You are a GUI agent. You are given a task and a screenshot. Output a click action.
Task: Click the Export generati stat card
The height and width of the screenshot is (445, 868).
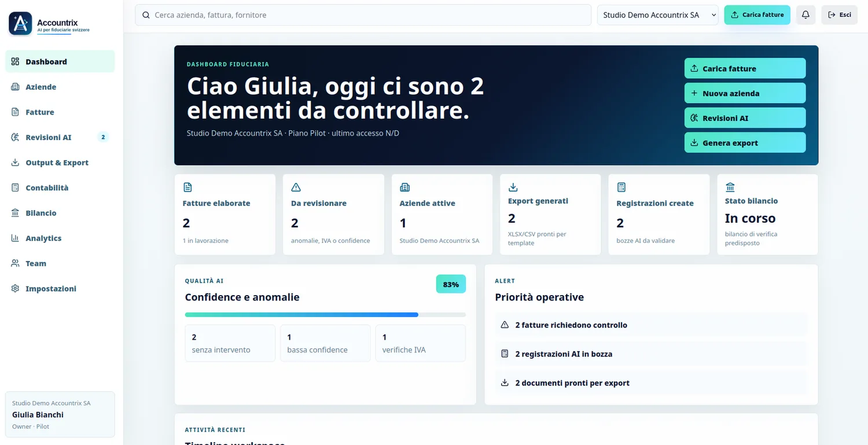point(550,214)
